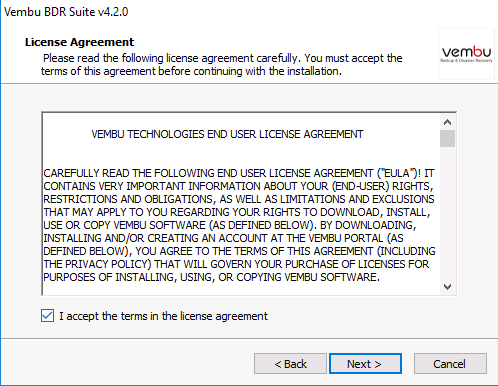This screenshot has height=386, width=498.
Task: Click the Vembu logo in the header
Action: 466,54
